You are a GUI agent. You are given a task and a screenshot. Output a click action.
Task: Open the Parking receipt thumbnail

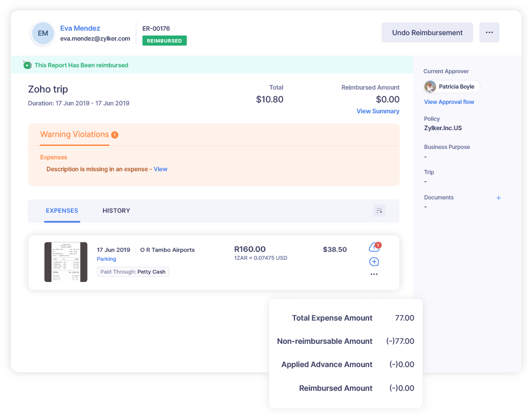(x=66, y=262)
